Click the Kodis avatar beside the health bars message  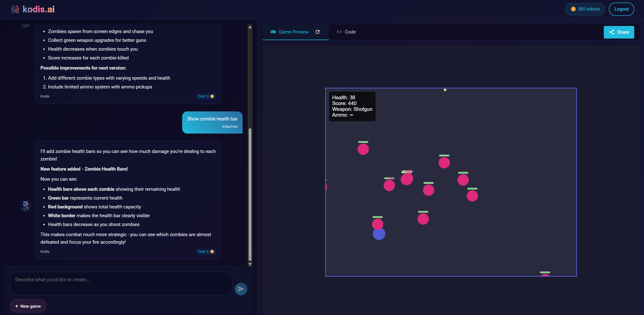coord(25,206)
